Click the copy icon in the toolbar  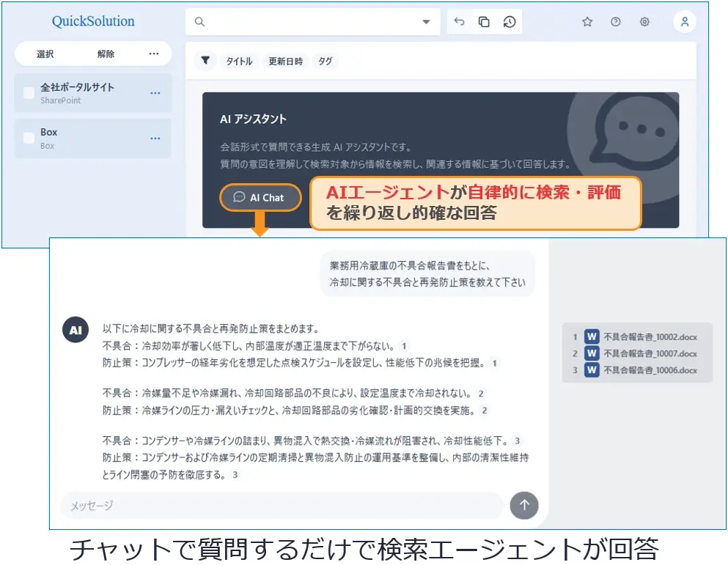(483, 21)
